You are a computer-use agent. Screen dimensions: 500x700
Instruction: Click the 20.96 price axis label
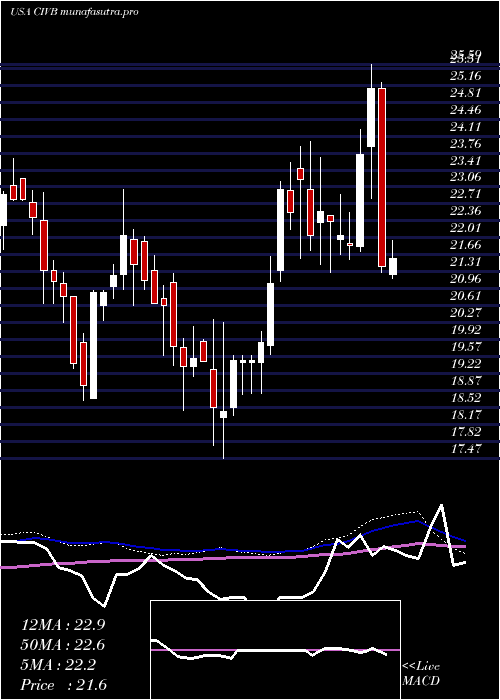[466, 279]
